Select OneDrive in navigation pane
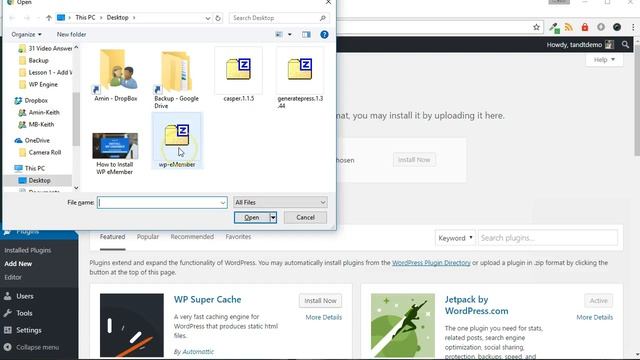This screenshot has width=640, height=360. pyautogui.click(x=32, y=140)
